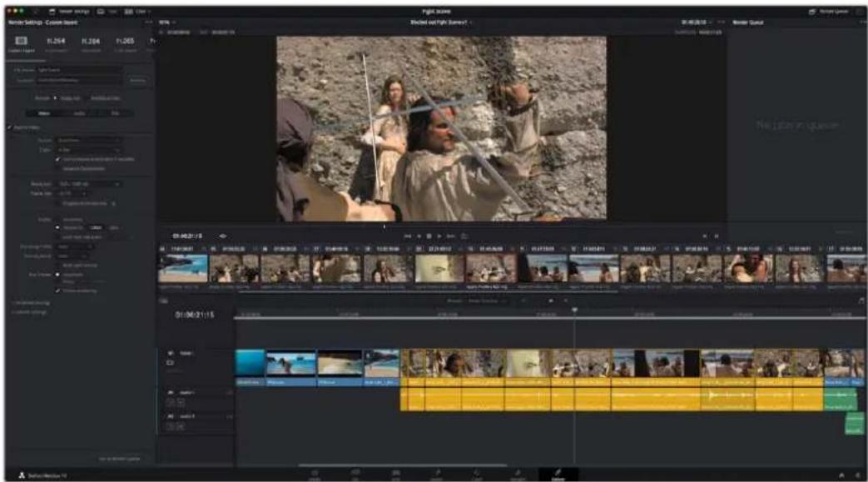Select the Deliver page icon
This screenshot has height=482, width=868.
(x=558, y=475)
